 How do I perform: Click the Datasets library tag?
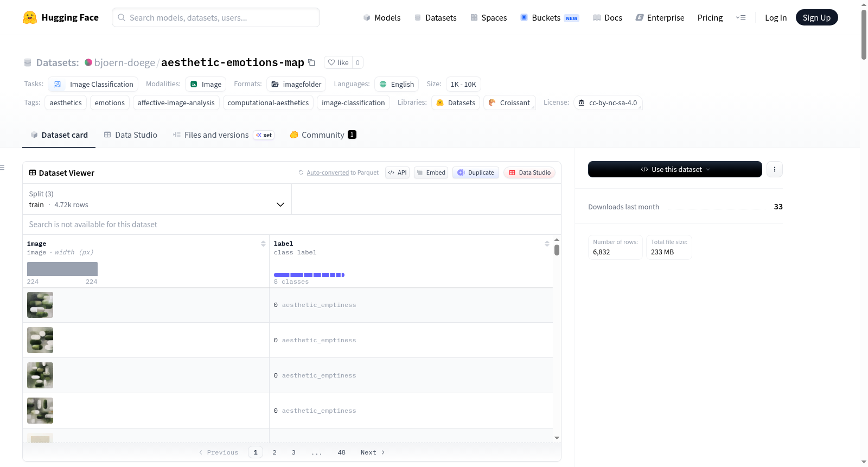click(x=456, y=103)
